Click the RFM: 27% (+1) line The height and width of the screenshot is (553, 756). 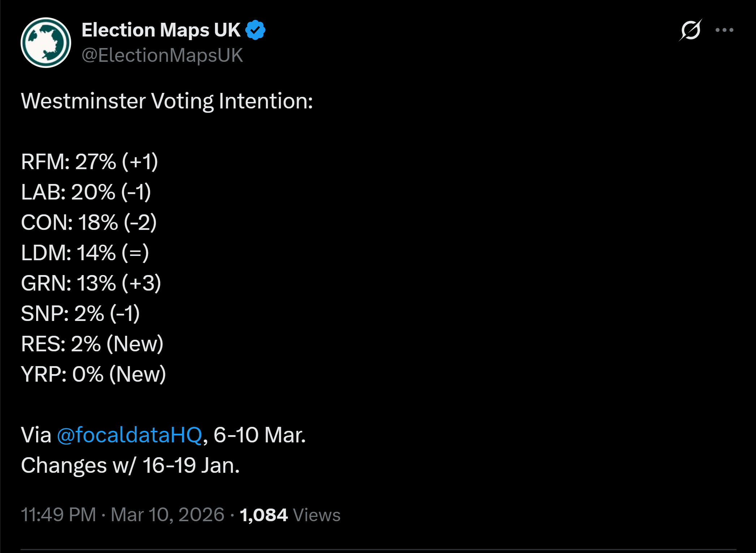90,162
